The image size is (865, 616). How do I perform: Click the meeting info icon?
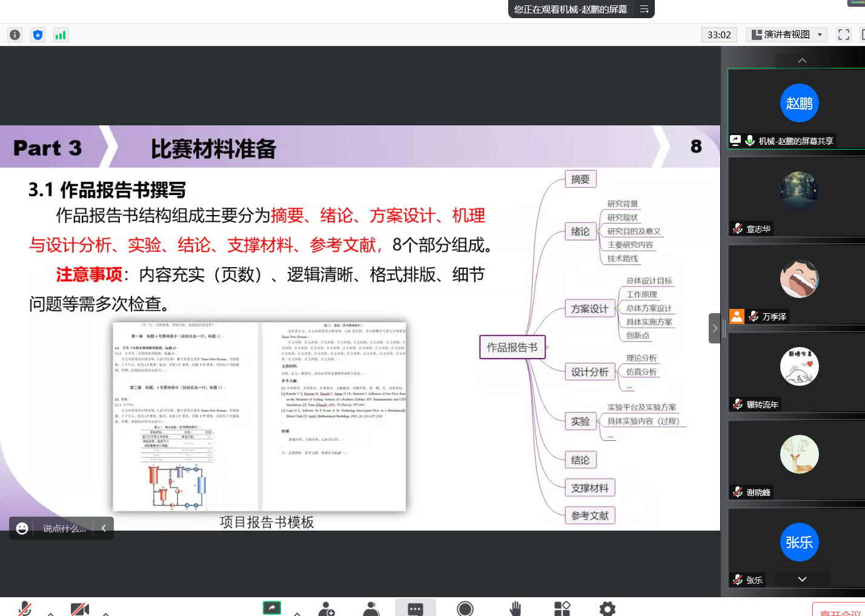coord(15,35)
